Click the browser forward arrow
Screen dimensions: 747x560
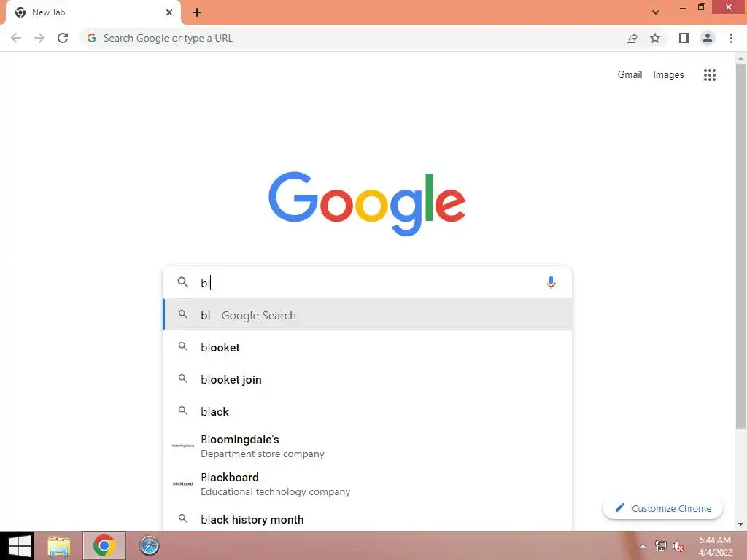pos(39,38)
